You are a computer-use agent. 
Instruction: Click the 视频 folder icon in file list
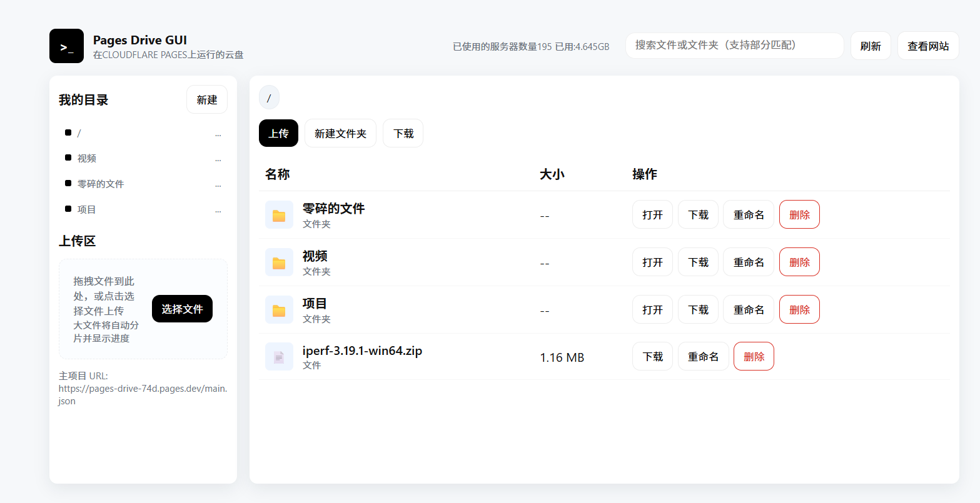coord(279,262)
